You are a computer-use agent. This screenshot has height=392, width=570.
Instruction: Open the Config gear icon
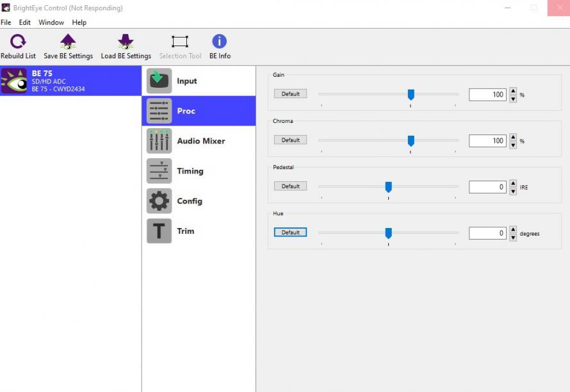tap(159, 200)
